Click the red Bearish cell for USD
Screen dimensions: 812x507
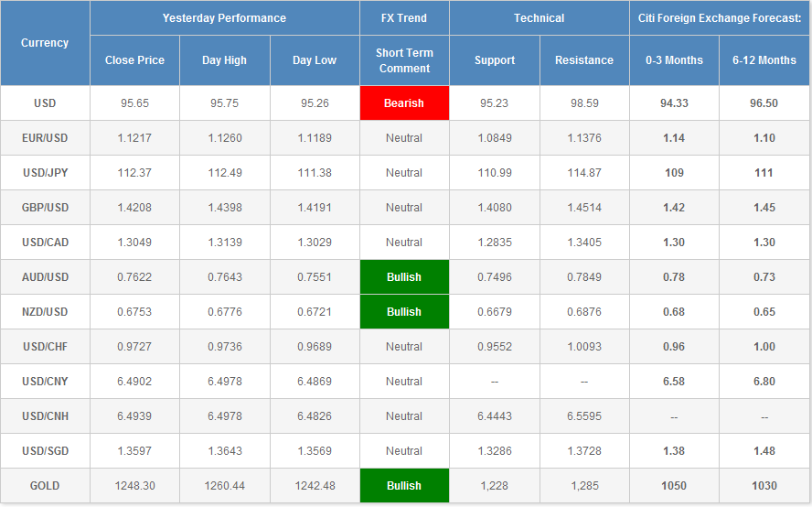(x=404, y=103)
